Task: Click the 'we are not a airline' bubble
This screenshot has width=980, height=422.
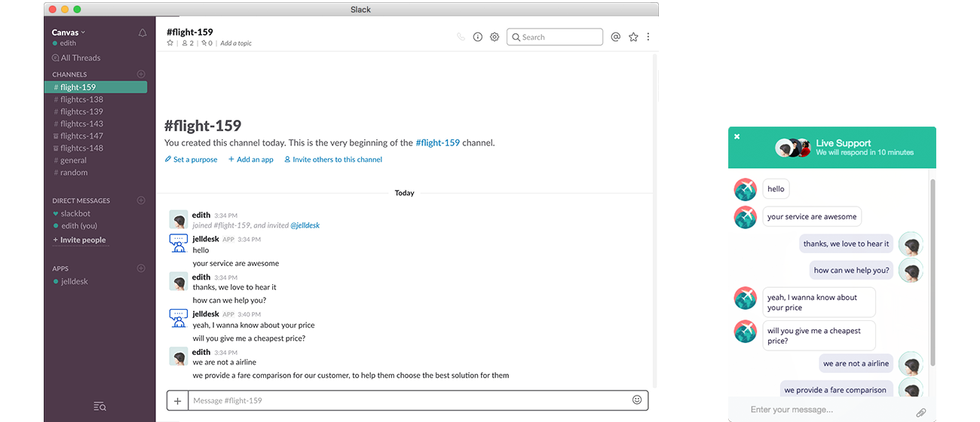Action: tap(856, 363)
